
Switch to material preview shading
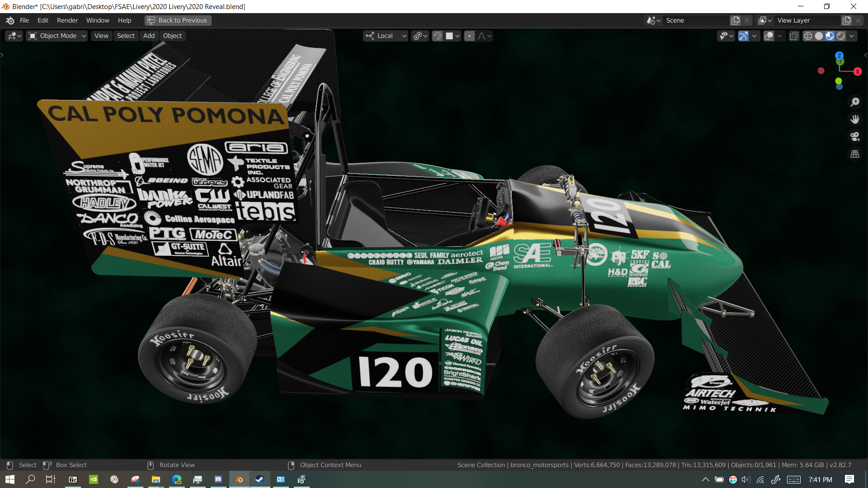coord(830,36)
